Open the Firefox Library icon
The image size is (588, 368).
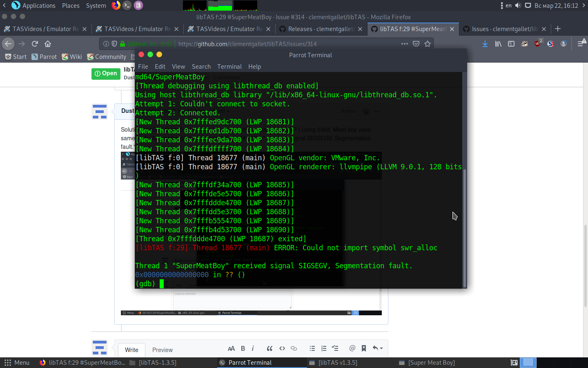[x=498, y=44]
